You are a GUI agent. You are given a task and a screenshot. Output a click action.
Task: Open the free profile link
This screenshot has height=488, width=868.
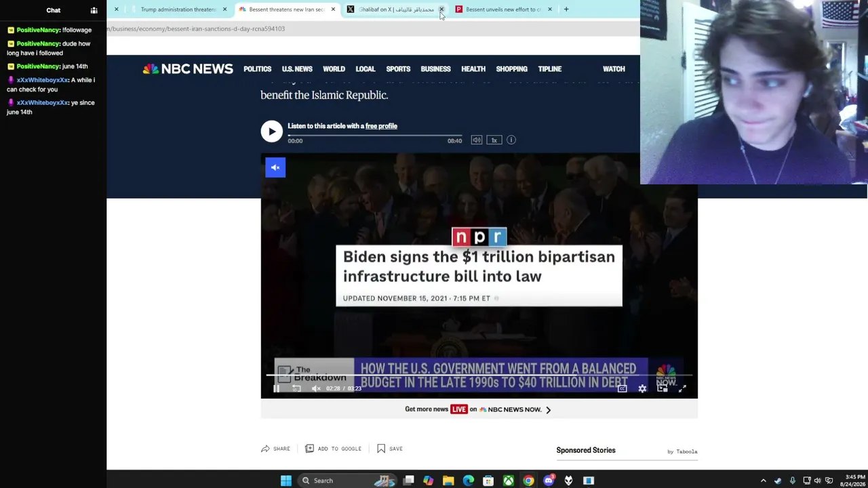(381, 126)
